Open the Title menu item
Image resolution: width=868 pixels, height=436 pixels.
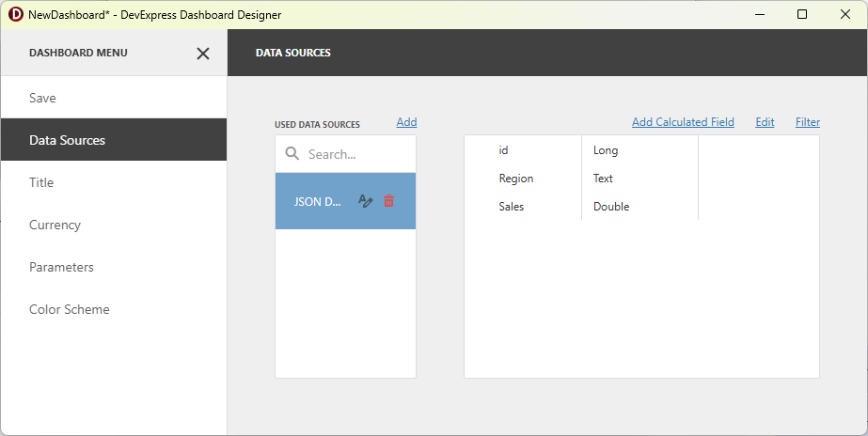click(x=114, y=182)
